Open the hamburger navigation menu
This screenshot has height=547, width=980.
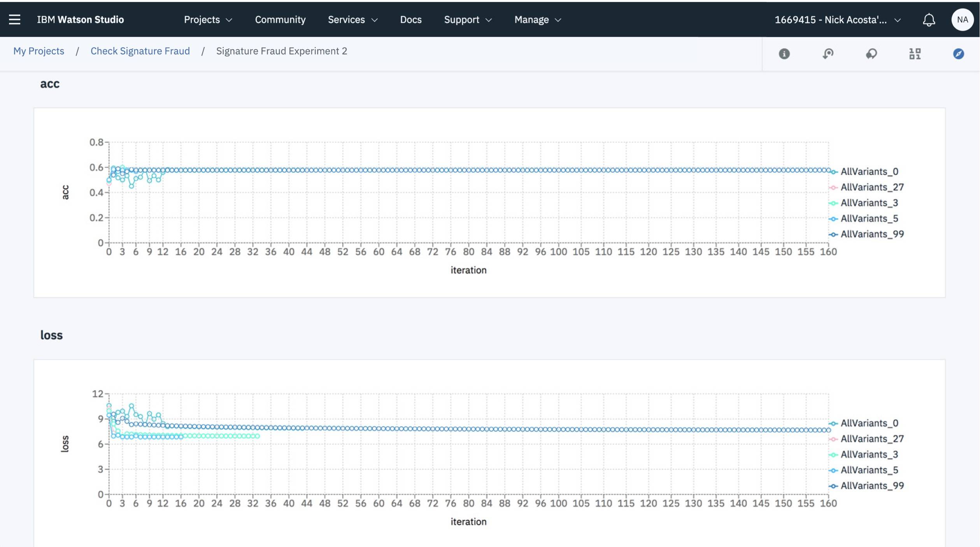coord(14,19)
